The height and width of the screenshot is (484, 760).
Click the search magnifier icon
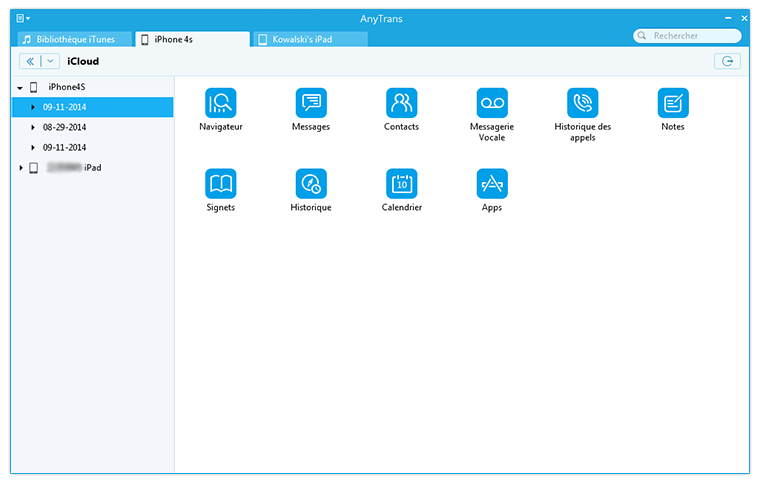642,36
